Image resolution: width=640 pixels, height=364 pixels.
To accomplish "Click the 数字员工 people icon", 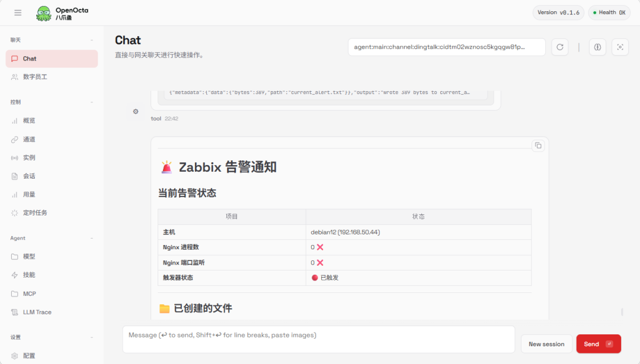I will point(15,77).
